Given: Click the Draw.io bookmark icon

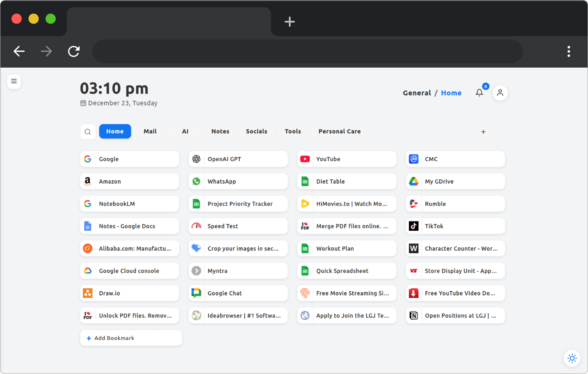Looking at the screenshot, I should tap(88, 293).
